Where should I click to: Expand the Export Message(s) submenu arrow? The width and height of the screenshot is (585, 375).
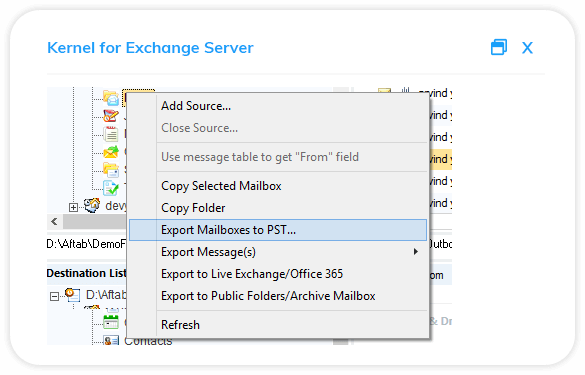416,252
